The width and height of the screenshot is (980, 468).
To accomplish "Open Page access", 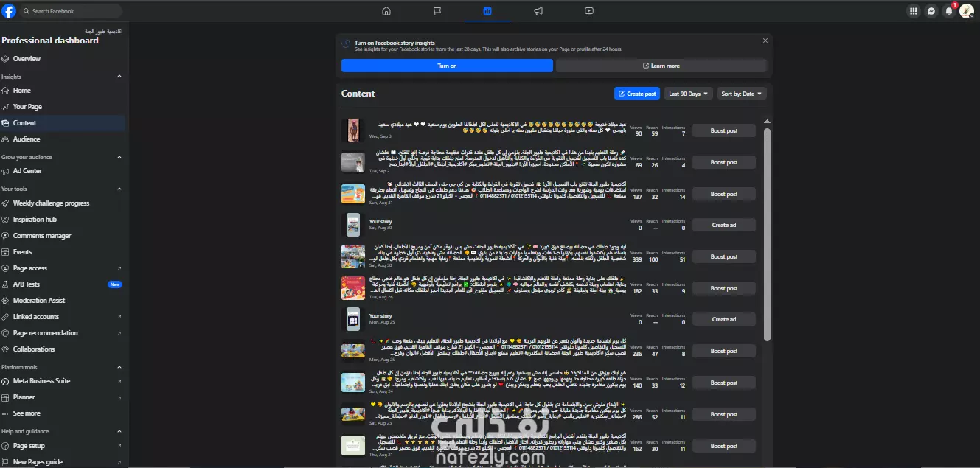I will (x=63, y=268).
